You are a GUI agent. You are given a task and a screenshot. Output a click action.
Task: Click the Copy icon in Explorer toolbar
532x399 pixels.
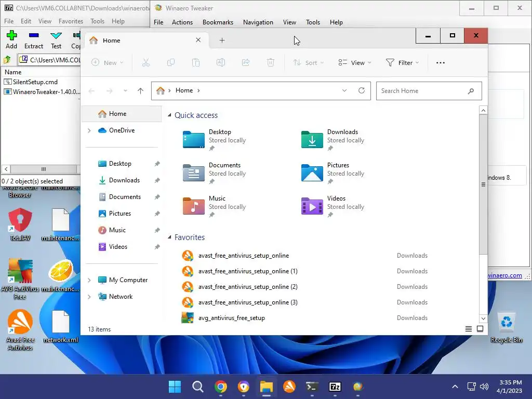(x=171, y=63)
